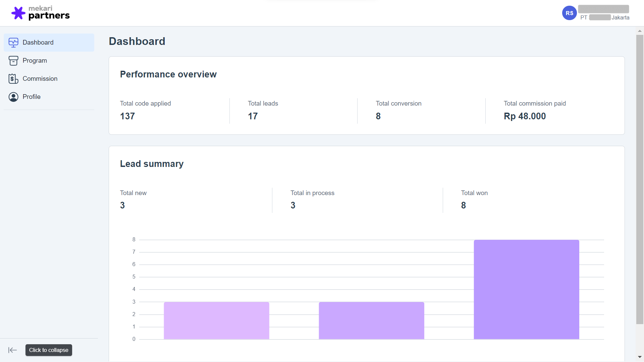Click the scrollbar down arrow
The height and width of the screenshot is (362, 644).
640,357
